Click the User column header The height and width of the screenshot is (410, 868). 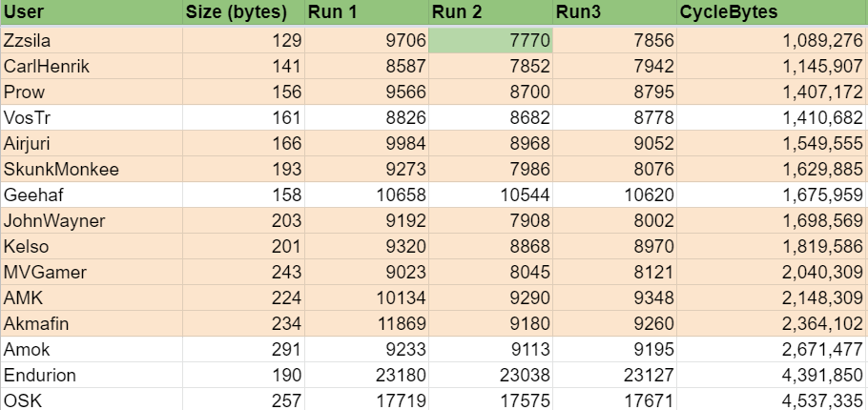pyautogui.click(x=92, y=13)
